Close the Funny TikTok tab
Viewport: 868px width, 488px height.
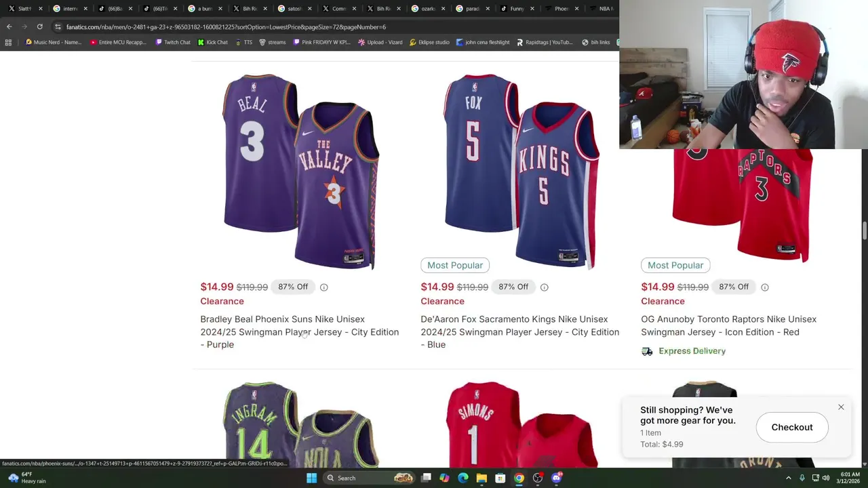coord(532,9)
